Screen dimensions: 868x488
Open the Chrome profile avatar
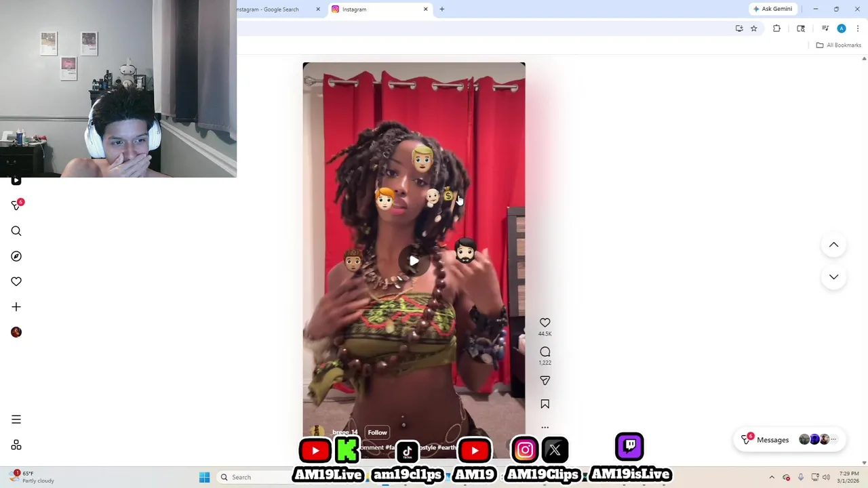842,28
